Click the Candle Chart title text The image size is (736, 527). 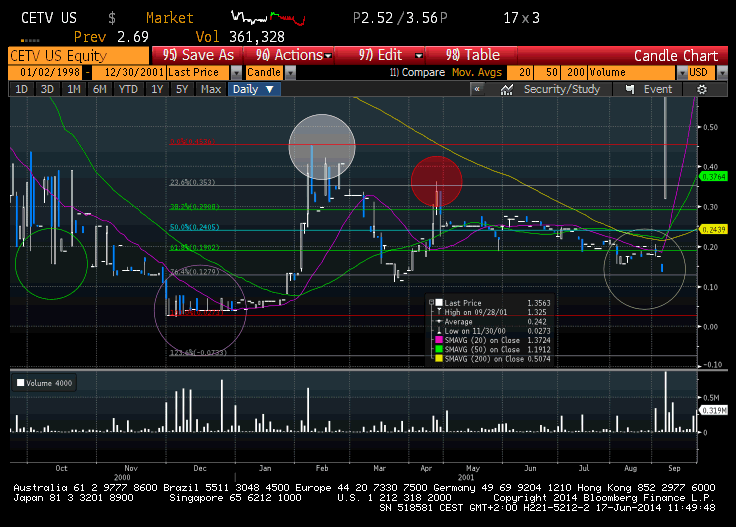[x=676, y=56]
